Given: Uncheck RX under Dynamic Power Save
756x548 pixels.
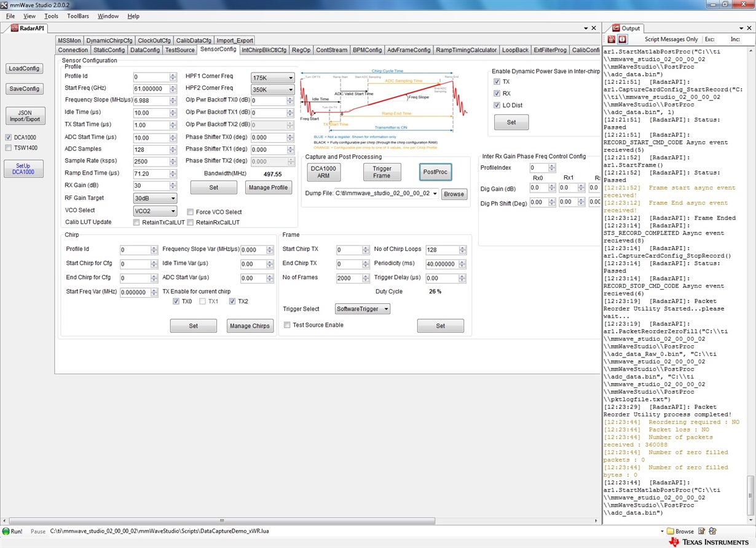Looking at the screenshot, I should click(x=497, y=93).
